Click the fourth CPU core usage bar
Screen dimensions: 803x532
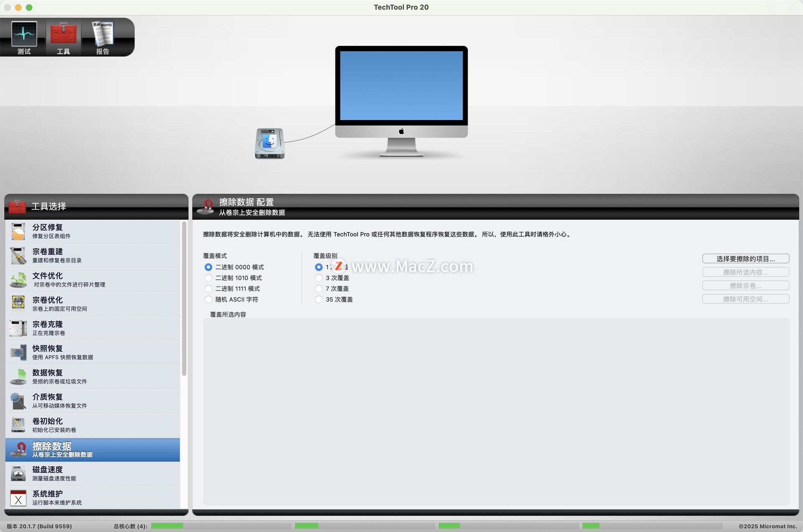point(652,526)
